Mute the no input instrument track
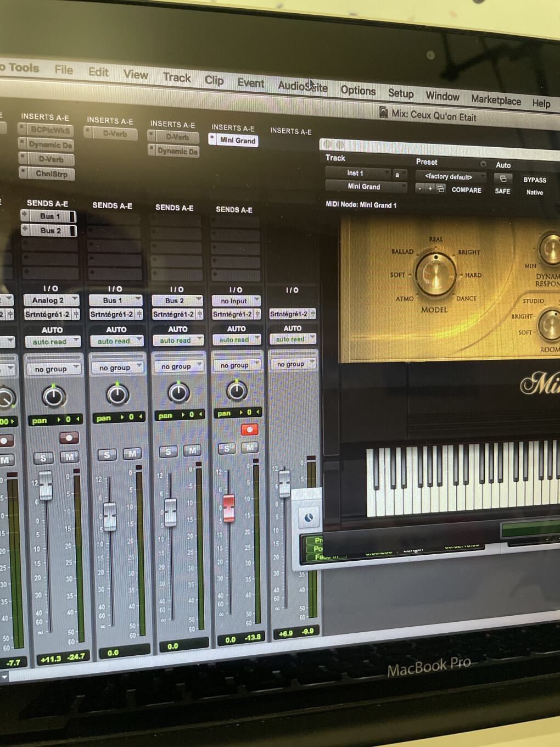The width and height of the screenshot is (560, 747). 250,448
